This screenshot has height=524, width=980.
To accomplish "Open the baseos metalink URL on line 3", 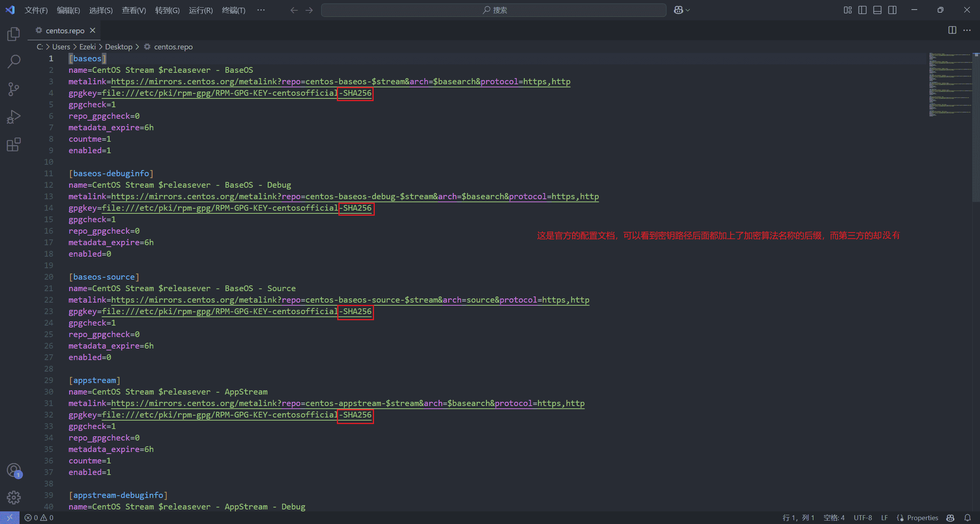I will (x=341, y=82).
